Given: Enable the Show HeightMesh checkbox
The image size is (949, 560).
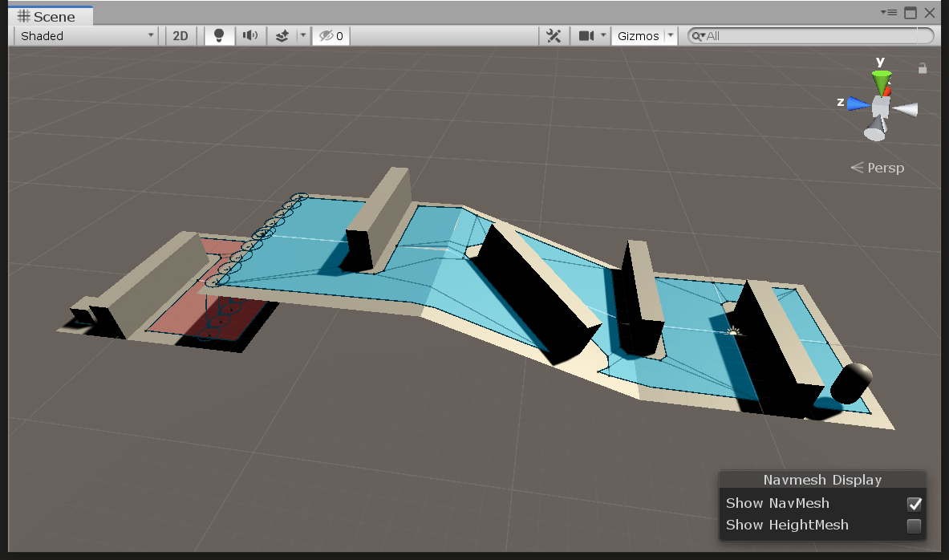Looking at the screenshot, I should point(914,526).
